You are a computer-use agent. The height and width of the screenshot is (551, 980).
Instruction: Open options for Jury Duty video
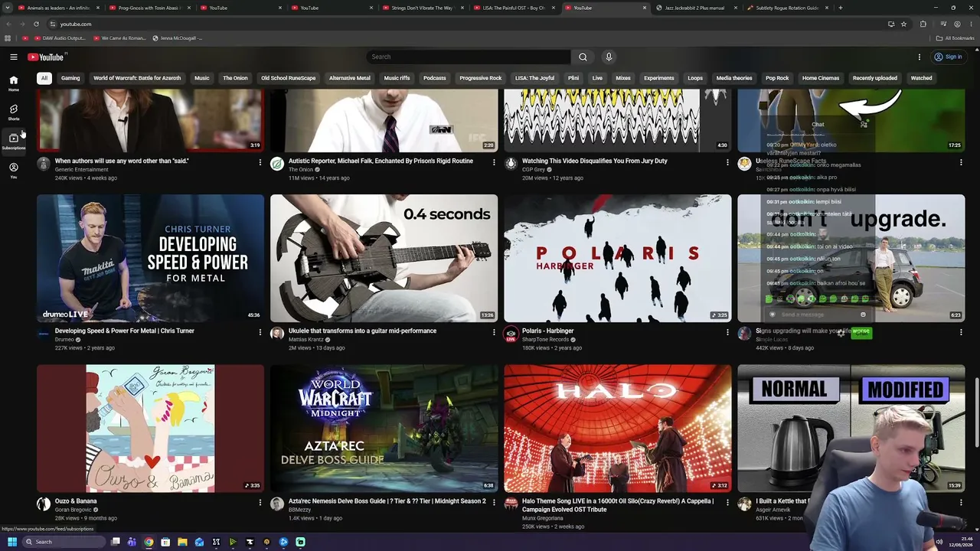[x=727, y=162]
